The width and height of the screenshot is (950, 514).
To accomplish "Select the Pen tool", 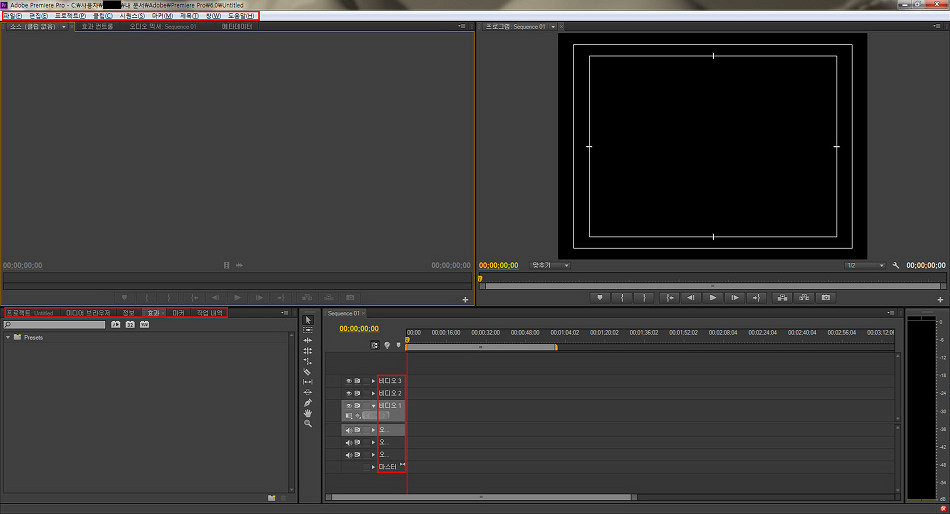I will pos(308,402).
